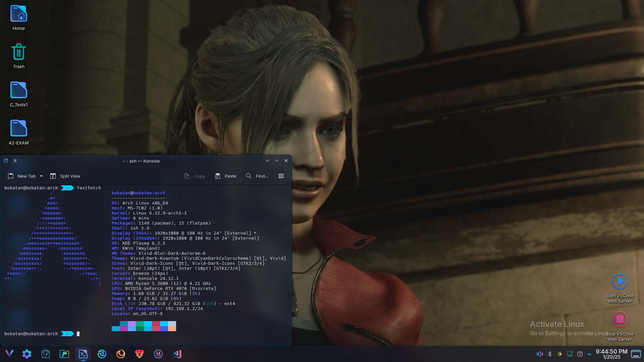Open the Discover software store taskbar icon
The height and width of the screenshot is (362, 644).
click(x=46, y=354)
